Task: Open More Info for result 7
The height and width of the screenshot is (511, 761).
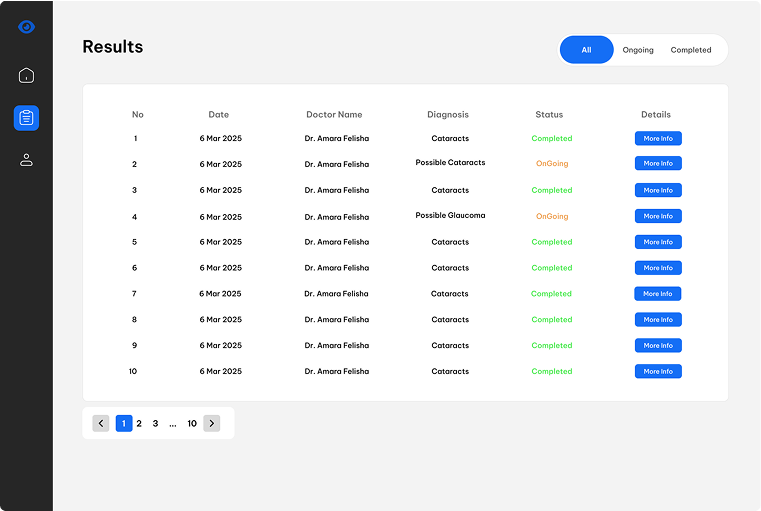Action: pyautogui.click(x=658, y=294)
